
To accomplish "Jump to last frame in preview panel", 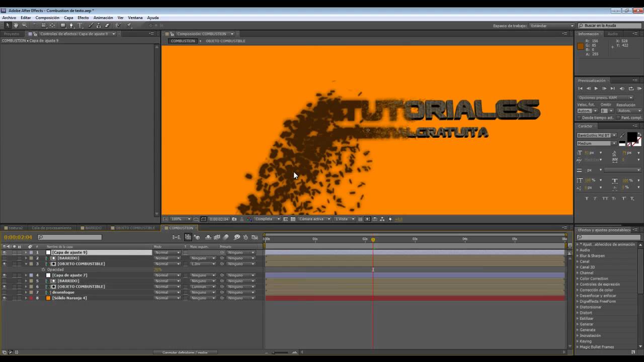I will tap(612, 88).
